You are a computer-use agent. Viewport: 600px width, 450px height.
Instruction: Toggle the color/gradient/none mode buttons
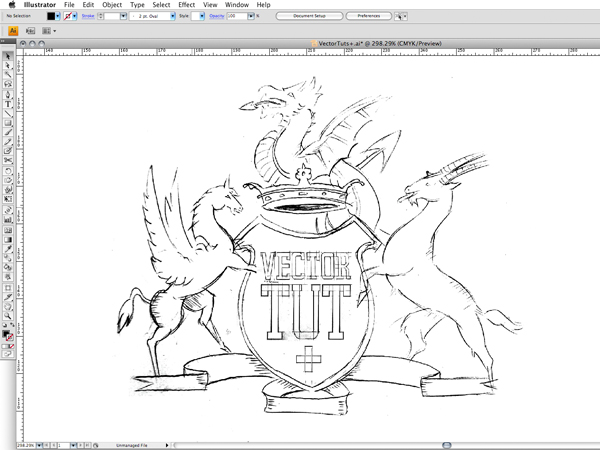[8, 346]
